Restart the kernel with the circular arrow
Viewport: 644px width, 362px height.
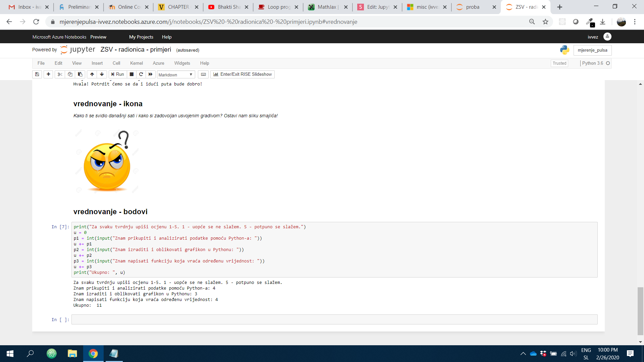point(141,74)
